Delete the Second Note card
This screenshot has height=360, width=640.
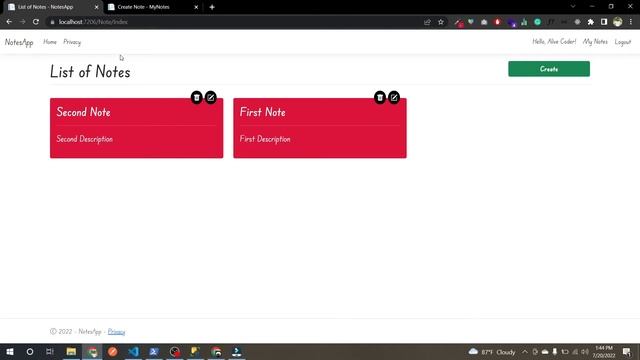(x=197, y=98)
